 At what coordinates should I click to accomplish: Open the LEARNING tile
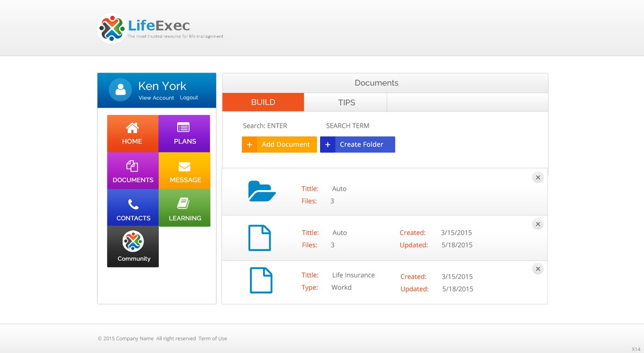pyautogui.click(x=184, y=208)
